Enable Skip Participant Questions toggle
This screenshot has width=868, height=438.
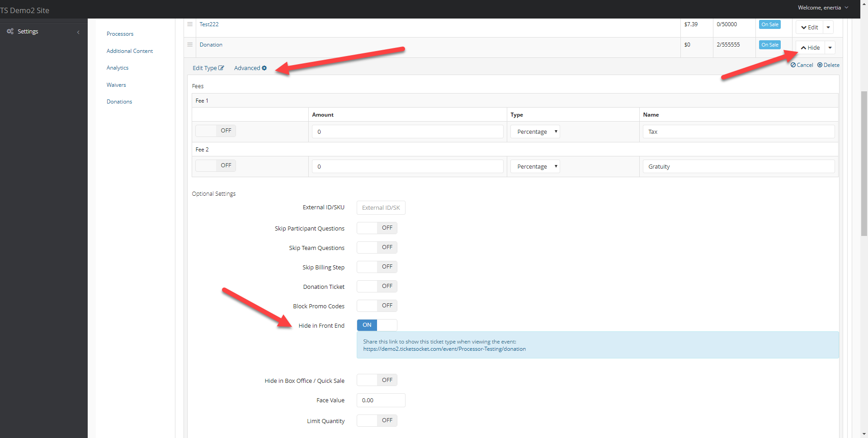click(377, 228)
